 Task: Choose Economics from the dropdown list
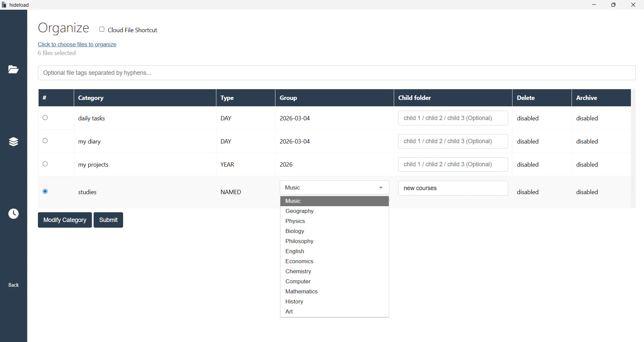334,262
